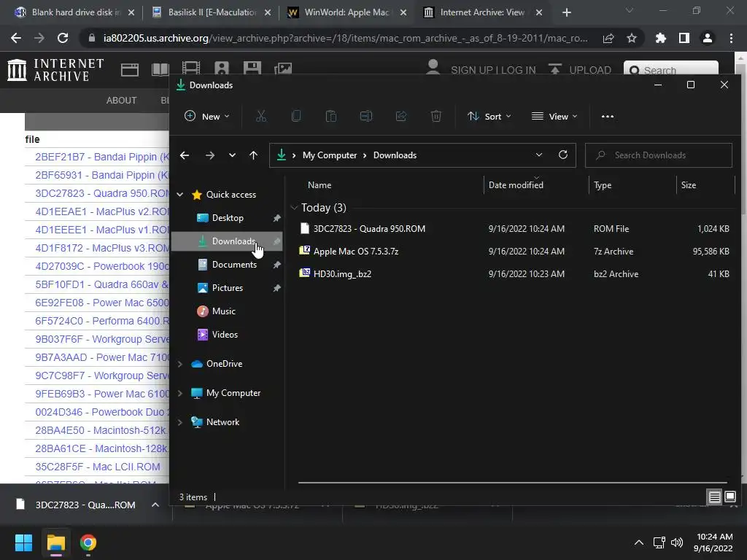Open Chrome extensions puzzle icon
Screen dimensions: 747x560
(x=661, y=38)
